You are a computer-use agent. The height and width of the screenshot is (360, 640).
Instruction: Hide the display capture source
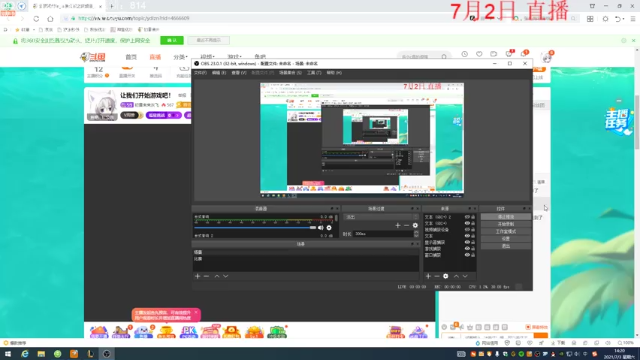[x=467, y=242]
